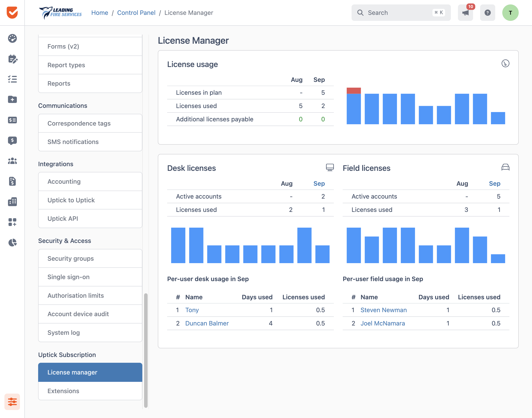
Task: Select Single sign-on menu item
Action: coord(90,277)
